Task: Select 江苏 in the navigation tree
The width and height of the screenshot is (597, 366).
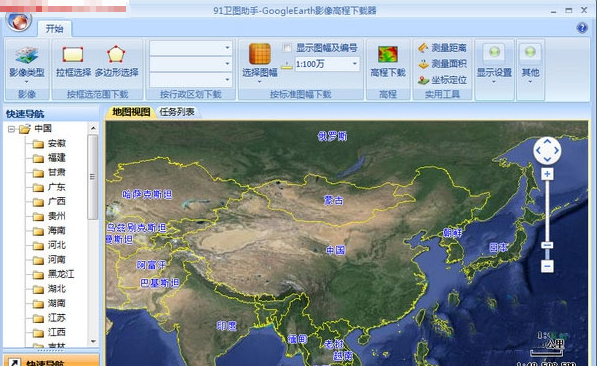Action: pos(57,318)
